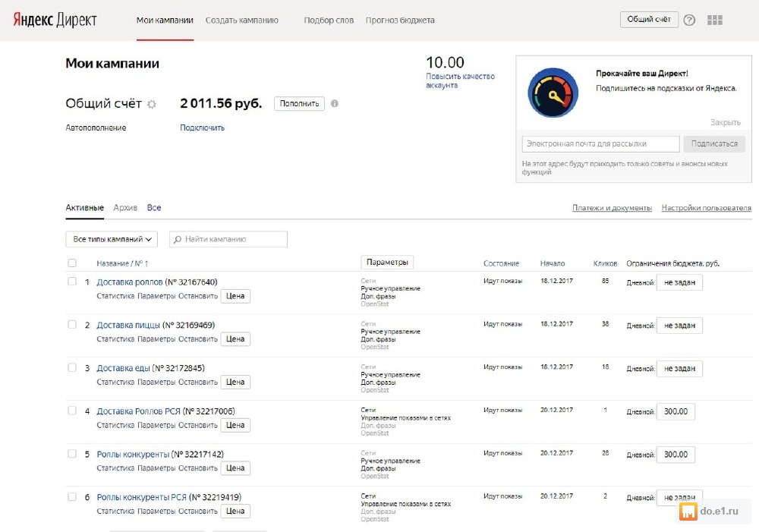Screen dimensions: 759x532
Task: Focus the Электронная почта для рассылки field
Action: pyautogui.click(x=600, y=143)
